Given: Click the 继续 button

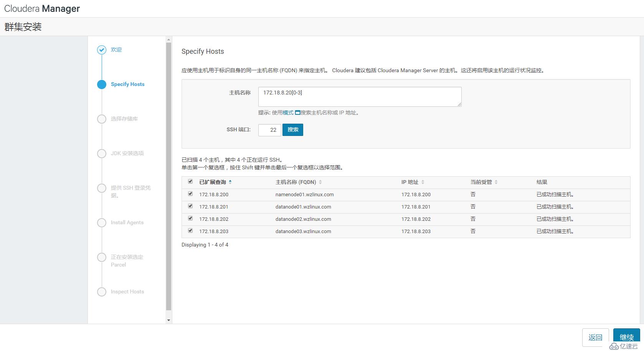Looking at the screenshot, I should pyautogui.click(x=626, y=337).
